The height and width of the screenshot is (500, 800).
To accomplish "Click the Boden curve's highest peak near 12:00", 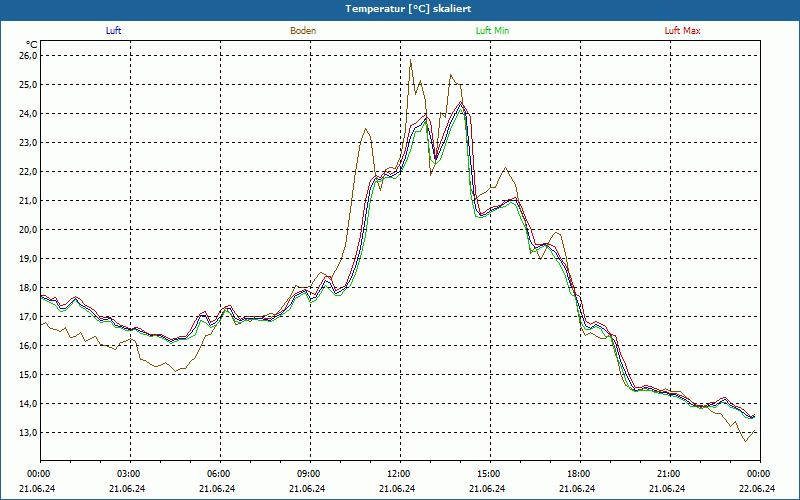I will click(411, 60).
